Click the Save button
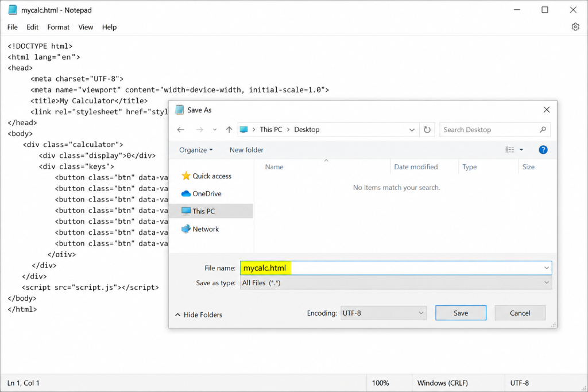588x392 pixels. [461, 313]
